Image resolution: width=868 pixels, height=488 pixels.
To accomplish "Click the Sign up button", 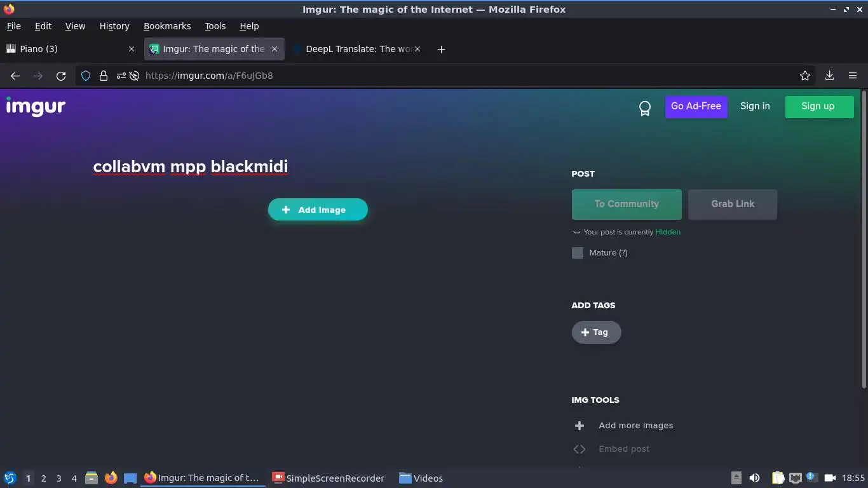I will (x=819, y=107).
